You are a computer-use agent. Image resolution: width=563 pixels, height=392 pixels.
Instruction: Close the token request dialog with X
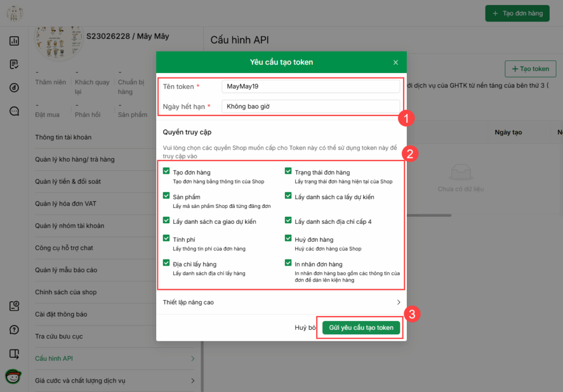395,62
